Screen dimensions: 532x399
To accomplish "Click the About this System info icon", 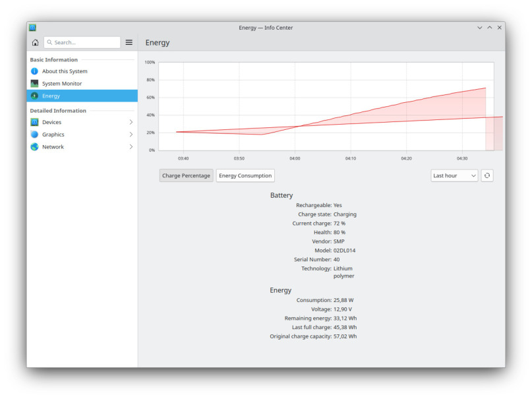I will [x=34, y=71].
